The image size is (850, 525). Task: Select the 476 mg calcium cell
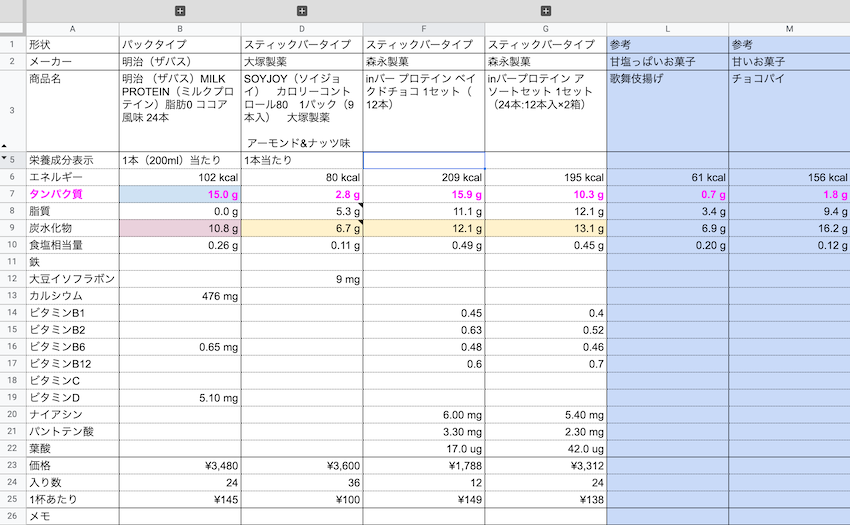[x=180, y=296]
